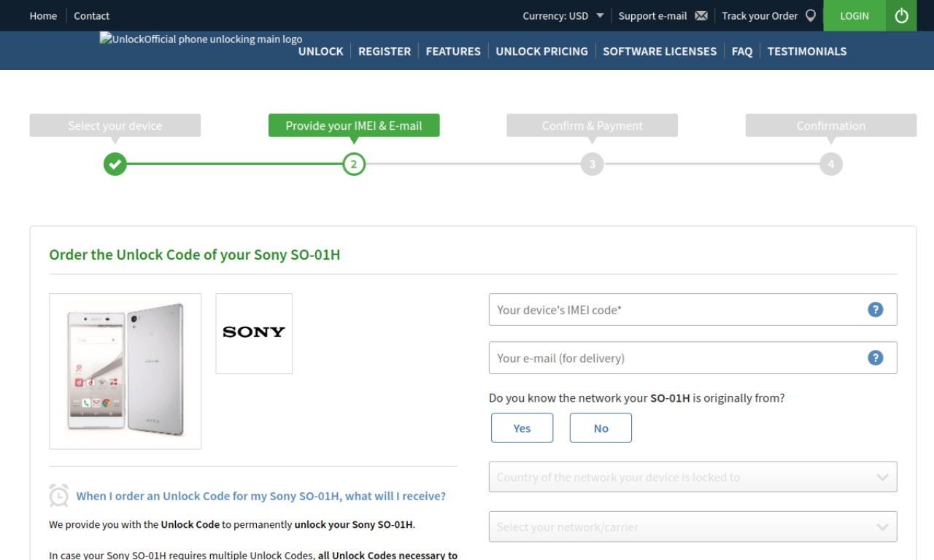Click the 'When I order an Unlock Code' question heading
The height and width of the screenshot is (560, 934).
pyautogui.click(x=261, y=496)
